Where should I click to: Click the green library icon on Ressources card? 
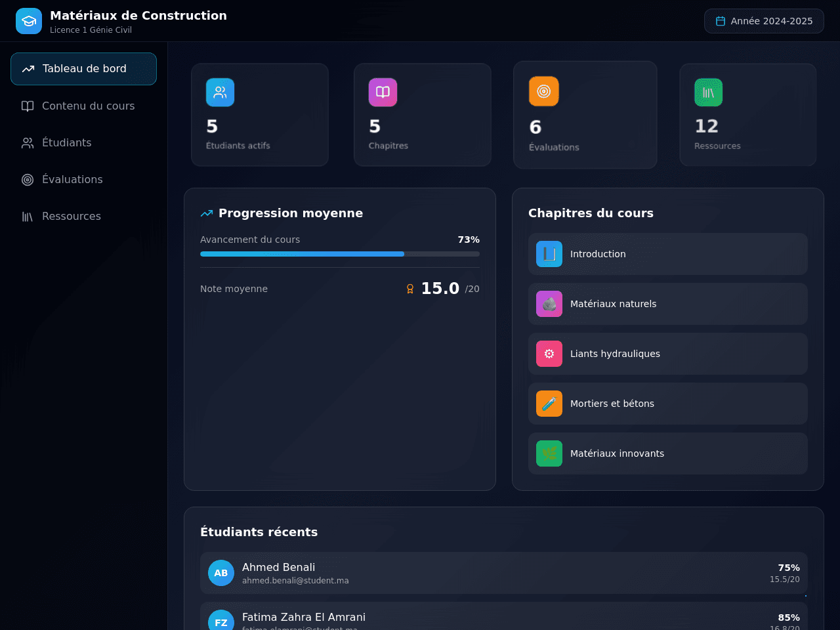[x=709, y=93]
